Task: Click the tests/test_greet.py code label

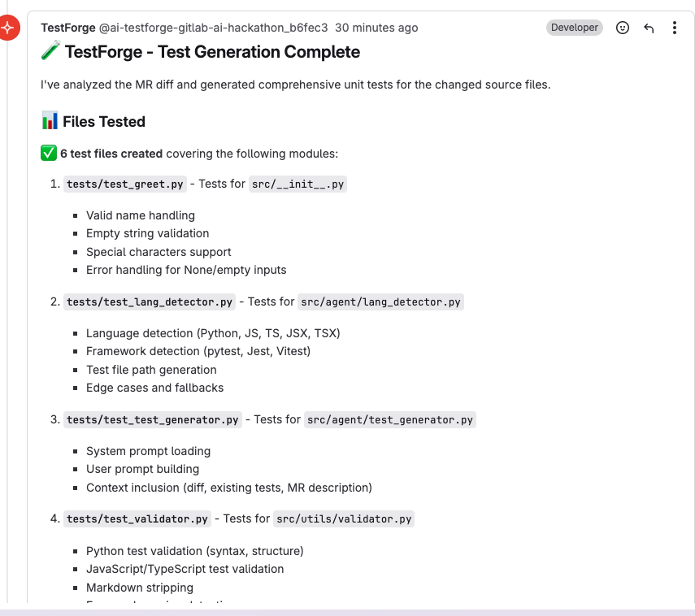Action: click(x=125, y=184)
